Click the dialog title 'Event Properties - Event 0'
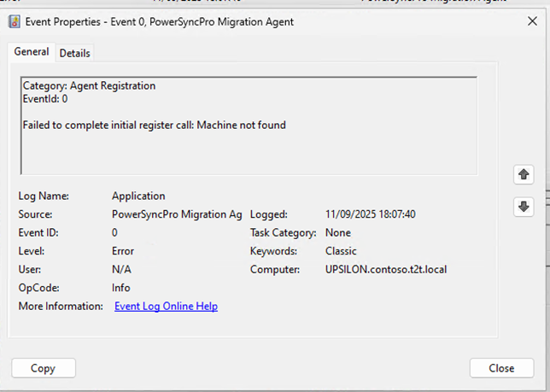Image resolution: width=550 pixels, height=392 pixels. (85, 21)
